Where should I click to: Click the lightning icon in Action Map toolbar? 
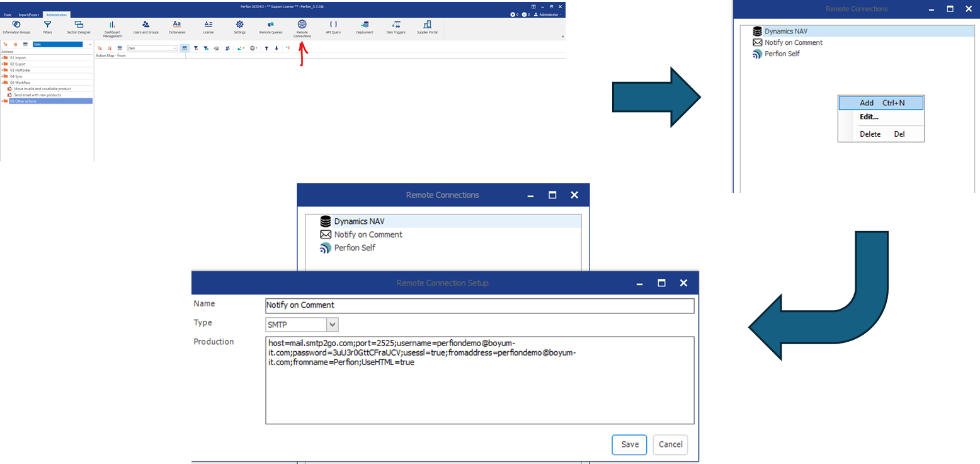[x=288, y=48]
